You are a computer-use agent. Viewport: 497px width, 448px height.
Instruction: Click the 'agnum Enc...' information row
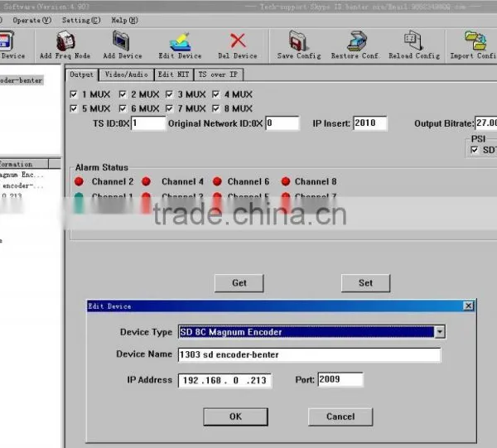[22, 175]
